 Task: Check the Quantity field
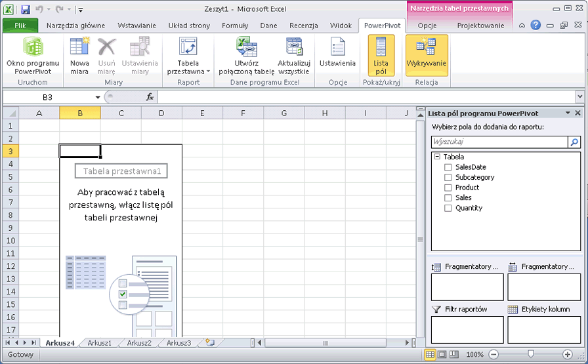(448, 208)
